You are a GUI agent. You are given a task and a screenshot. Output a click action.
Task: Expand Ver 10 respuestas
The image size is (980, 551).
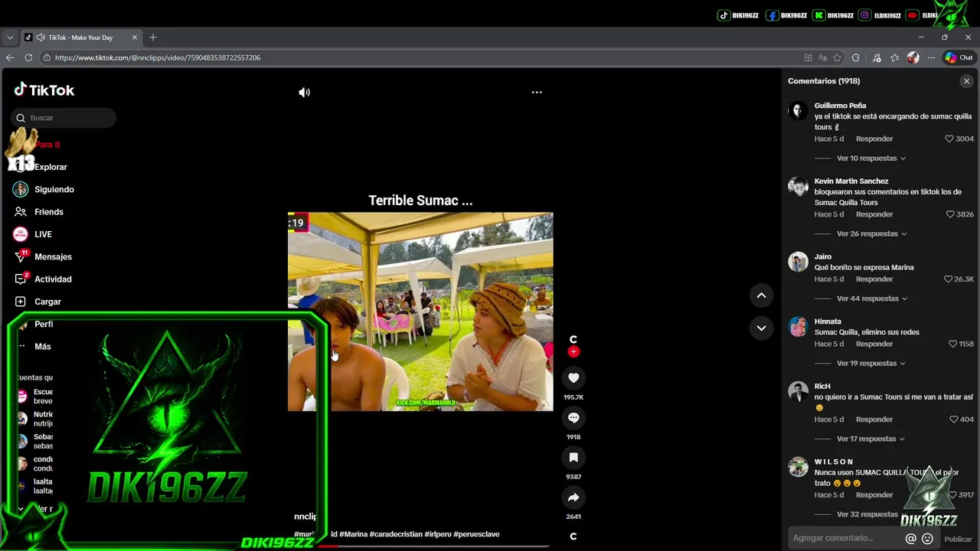click(871, 158)
